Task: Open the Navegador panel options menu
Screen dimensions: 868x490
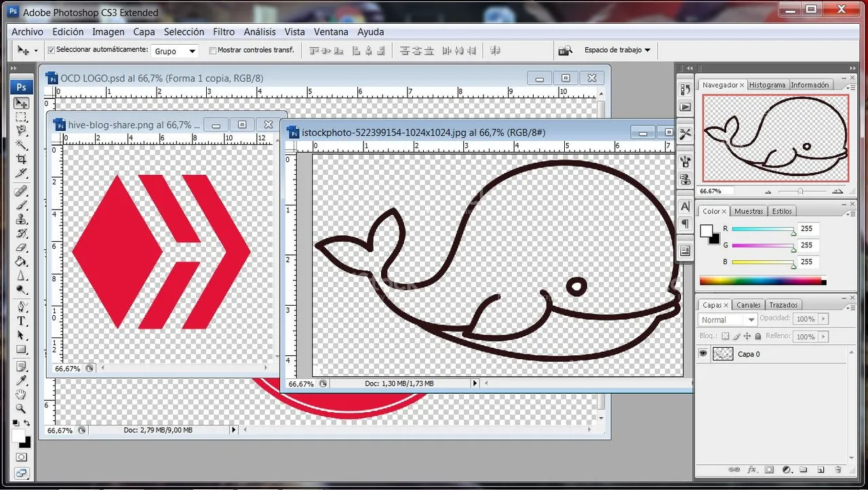Action: [x=850, y=87]
